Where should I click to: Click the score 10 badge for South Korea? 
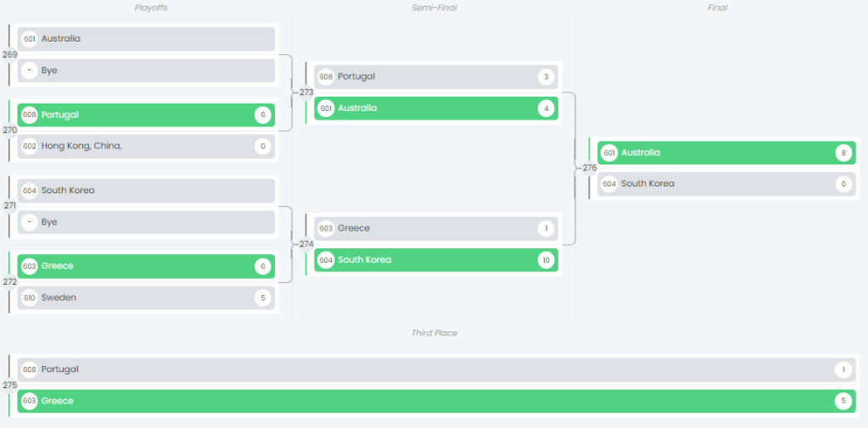[x=546, y=260]
